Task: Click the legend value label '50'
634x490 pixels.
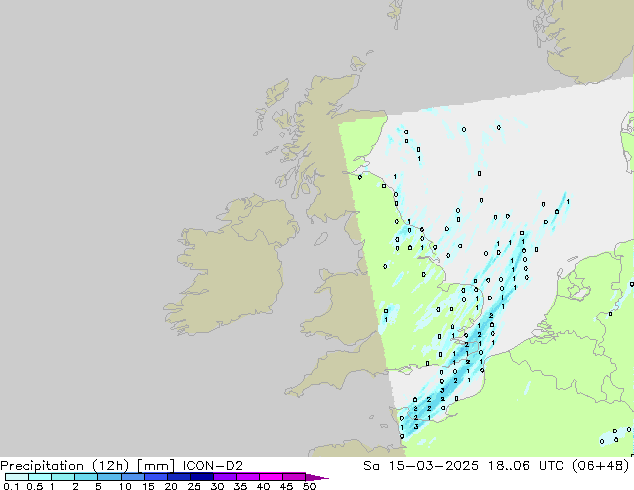Action: 309,486
